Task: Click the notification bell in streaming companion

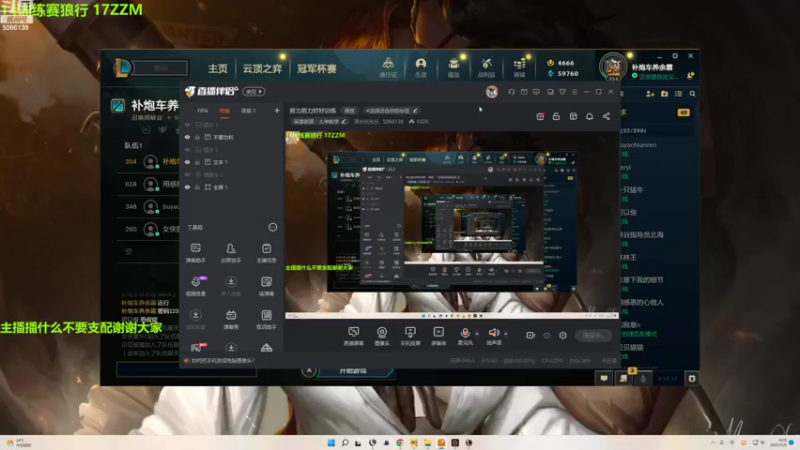Action: point(589,116)
